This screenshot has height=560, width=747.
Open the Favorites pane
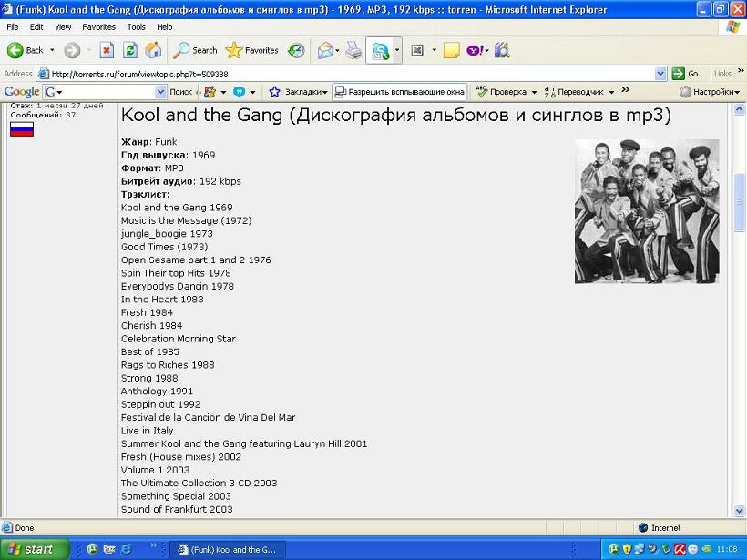pyautogui.click(x=251, y=50)
